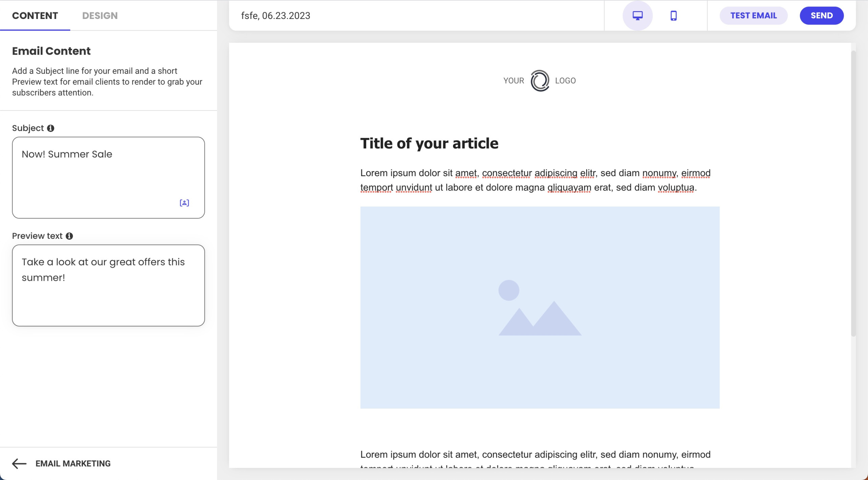Image resolution: width=868 pixels, height=480 pixels.
Task: Select the image placeholder in email
Action: (540, 308)
